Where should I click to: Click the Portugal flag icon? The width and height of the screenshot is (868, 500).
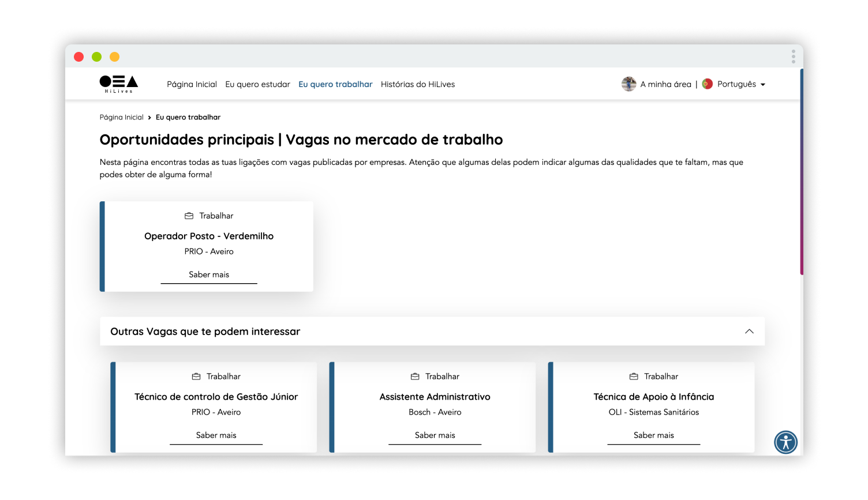(x=707, y=84)
